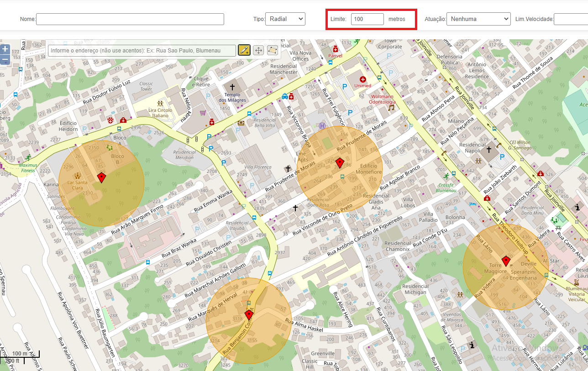The image size is (588, 371).
Task: Click the Unimed hospital cross icon
Action: (x=363, y=79)
